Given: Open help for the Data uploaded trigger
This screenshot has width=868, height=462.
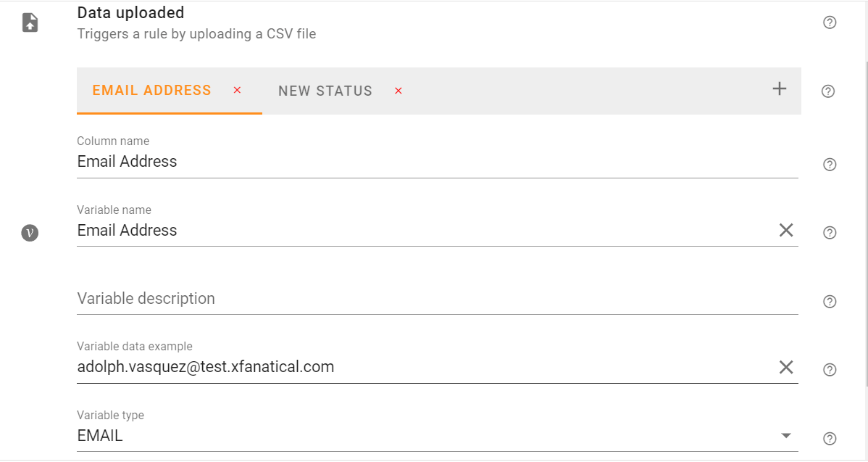Looking at the screenshot, I should [x=829, y=22].
